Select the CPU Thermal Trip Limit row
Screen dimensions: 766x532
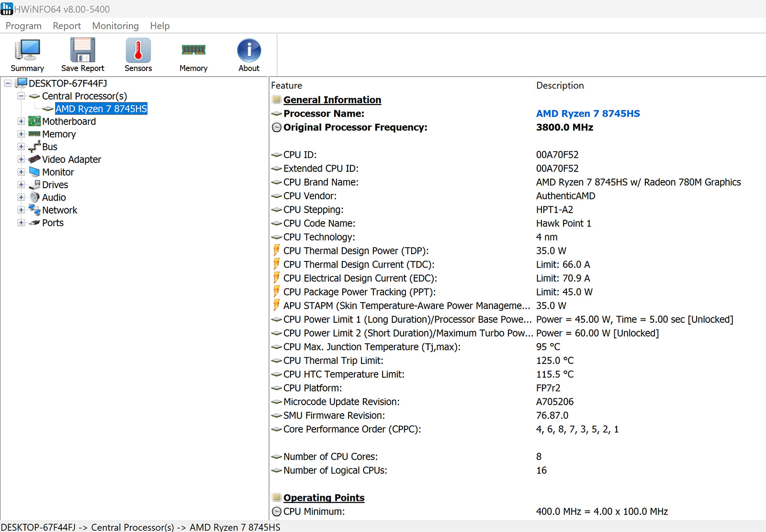click(x=517, y=361)
